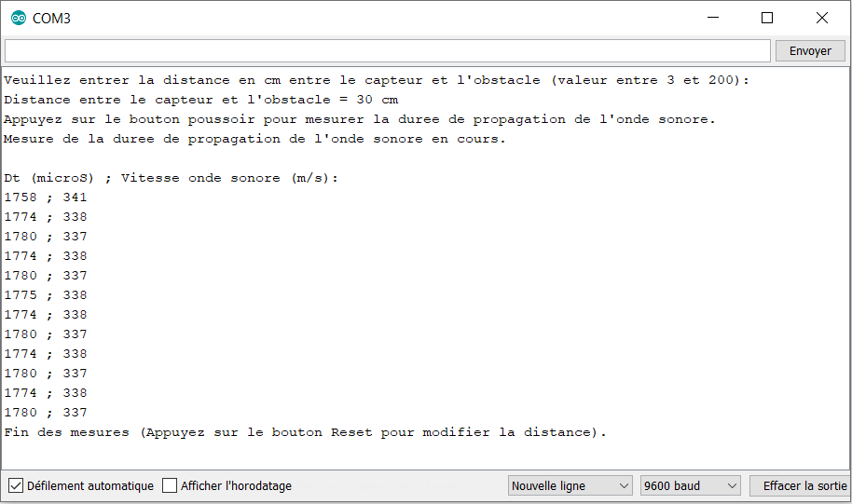The width and height of the screenshot is (852, 504).
Task: Click the 'Distance entre le capteur' = 30 cm line
Action: point(200,100)
